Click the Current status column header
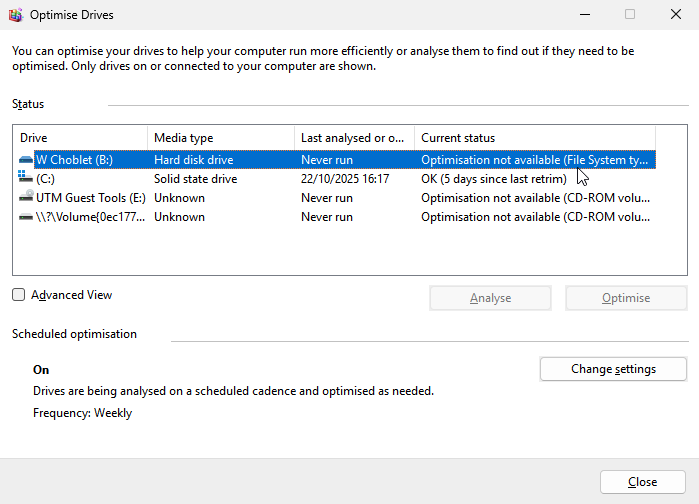Screen dimensions: 699x504 point(534,138)
